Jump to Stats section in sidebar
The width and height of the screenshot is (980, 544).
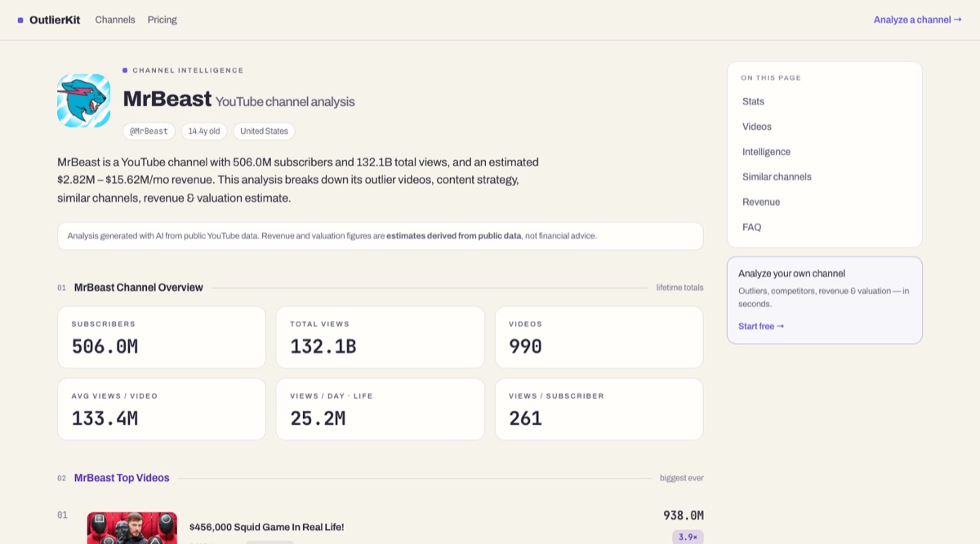pyautogui.click(x=753, y=101)
